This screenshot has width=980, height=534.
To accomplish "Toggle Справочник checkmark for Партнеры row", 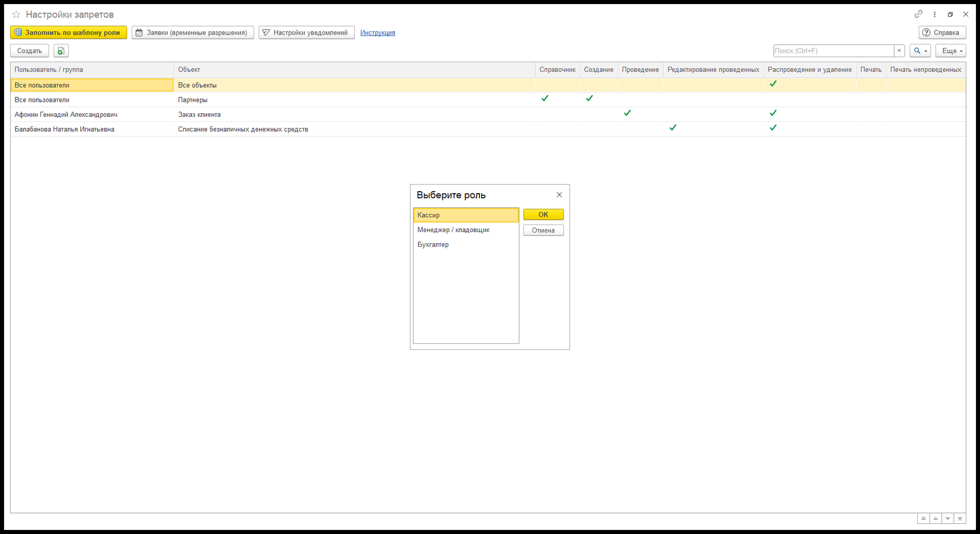I will pyautogui.click(x=545, y=98).
